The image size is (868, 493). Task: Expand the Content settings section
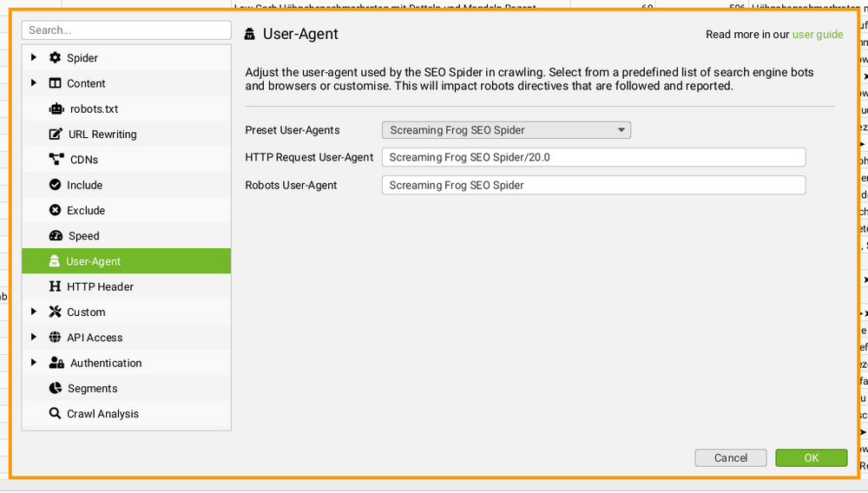click(34, 83)
